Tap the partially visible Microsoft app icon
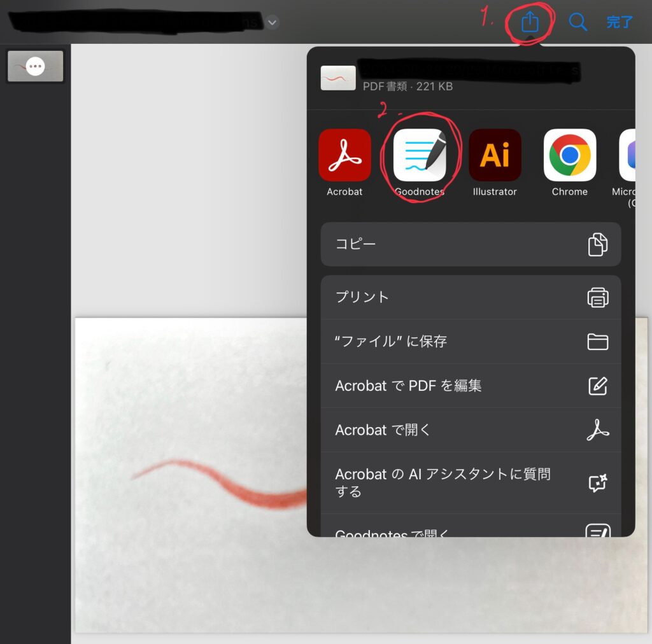This screenshot has width=652, height=644. click(628, 155)
